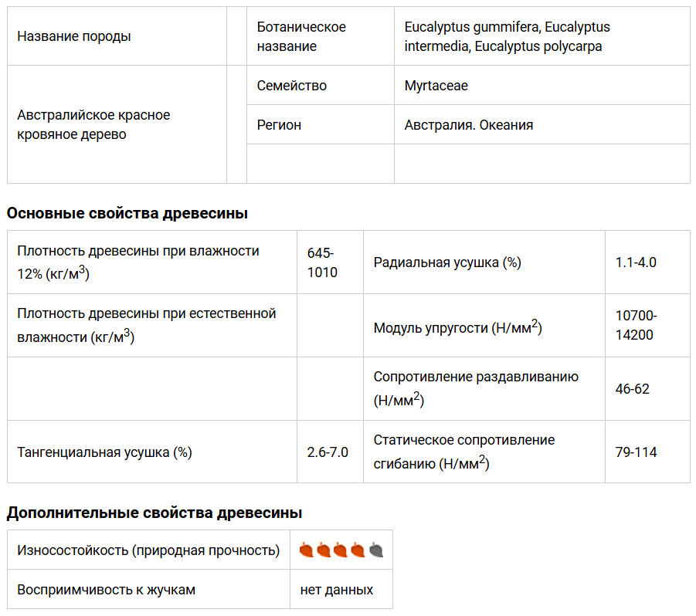Click the bending resistance value 79-114
This screenshot has width=696, height=616.
[x=636, y=452]
